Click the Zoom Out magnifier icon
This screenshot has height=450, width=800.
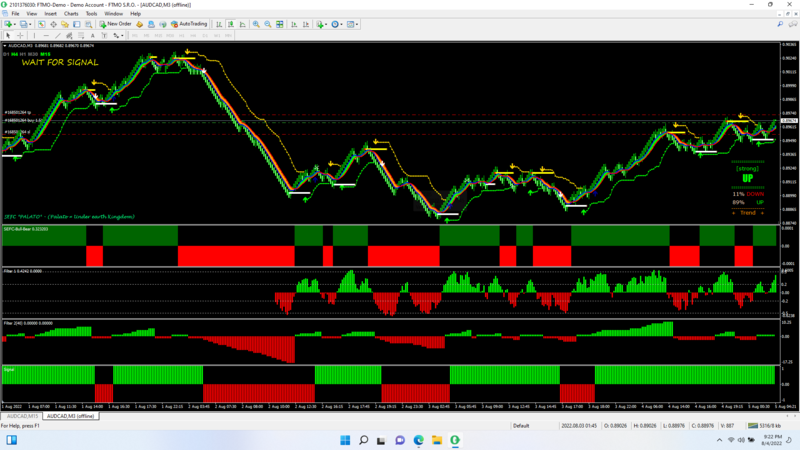(267, 24)
